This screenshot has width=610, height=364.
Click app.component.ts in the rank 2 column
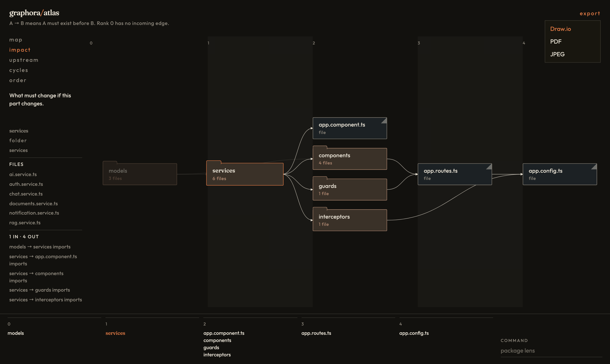224,333
